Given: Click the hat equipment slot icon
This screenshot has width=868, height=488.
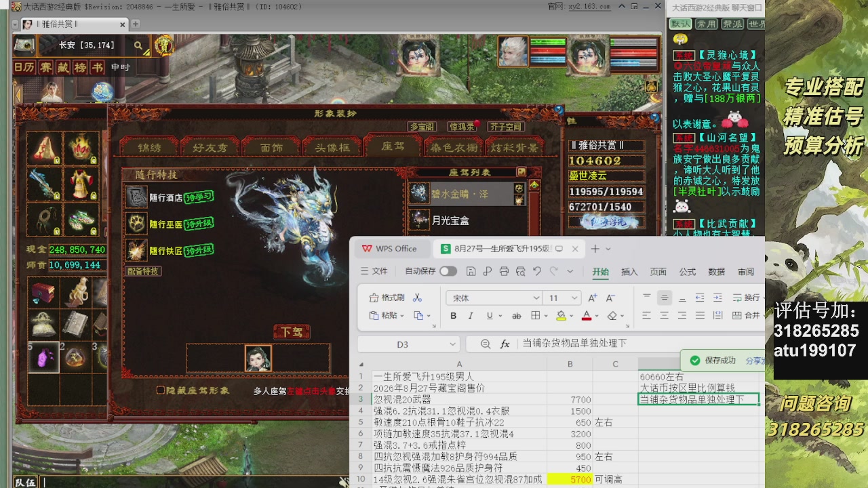Looking at the screenshot, I should tap(45, 148).
